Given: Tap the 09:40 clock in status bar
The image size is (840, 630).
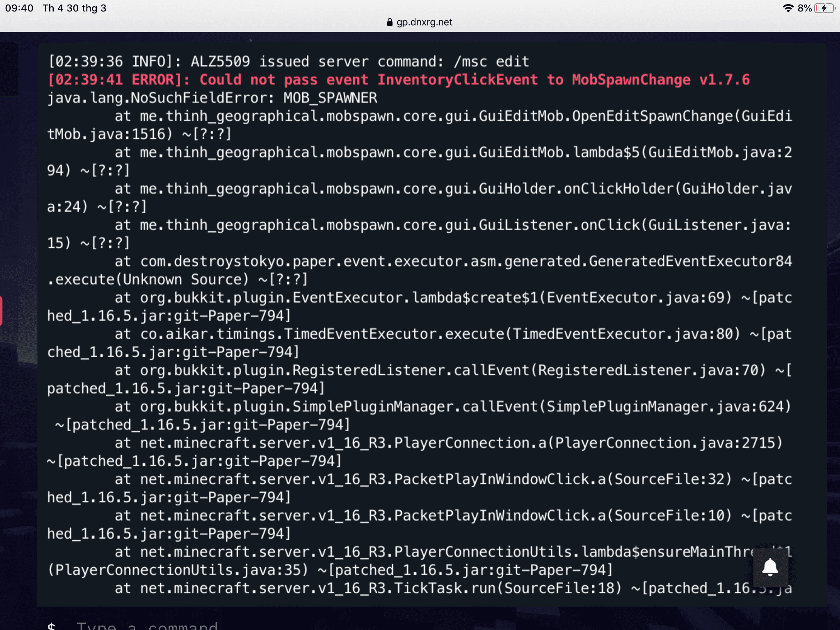Looking at the screenshot, I should pyautogui.click(x=19, y=8).
